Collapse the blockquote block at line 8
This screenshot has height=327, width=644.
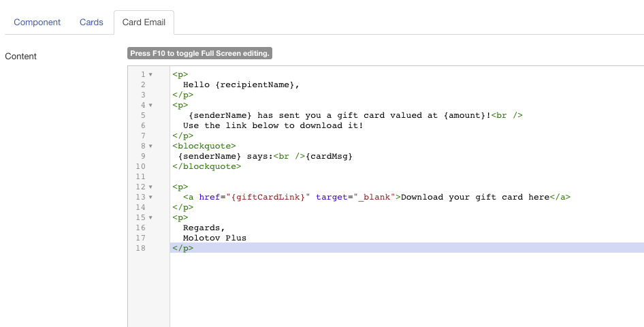click(x=150, y=146)
